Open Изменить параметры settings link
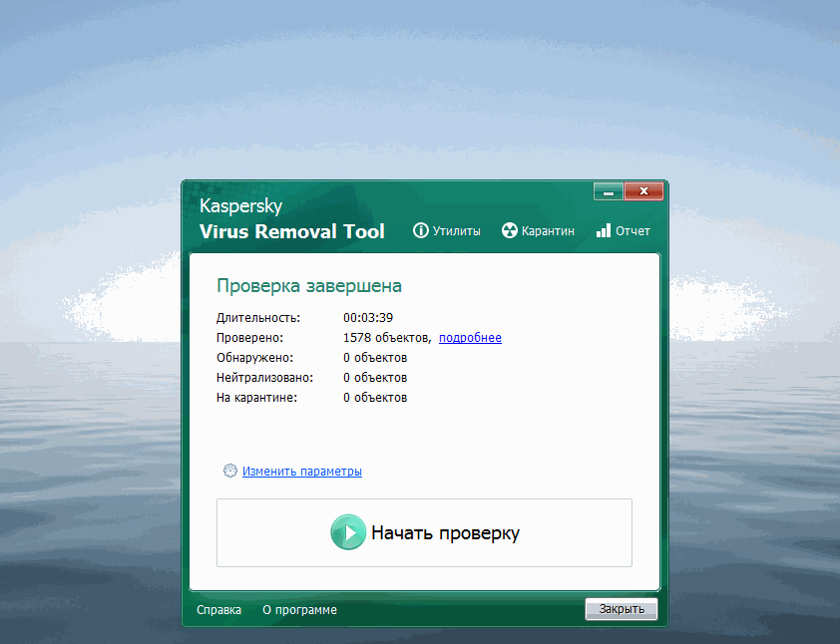 point(302,472)
